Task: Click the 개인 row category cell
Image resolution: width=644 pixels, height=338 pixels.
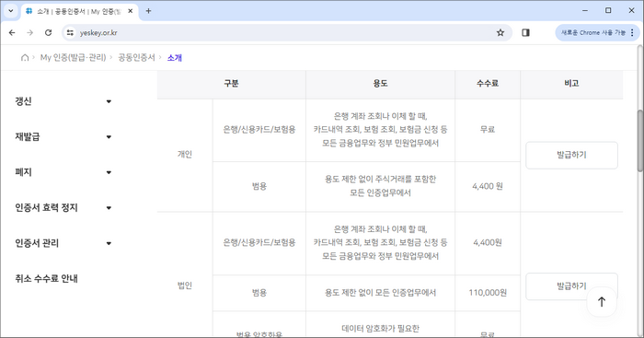Action: click(185, 154)
